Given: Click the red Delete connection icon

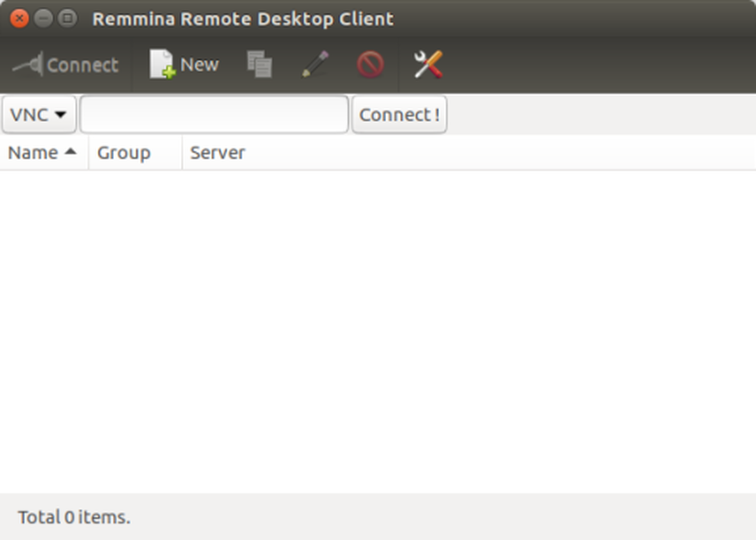Looking at the screenshot, I should (x=370, y=64).
